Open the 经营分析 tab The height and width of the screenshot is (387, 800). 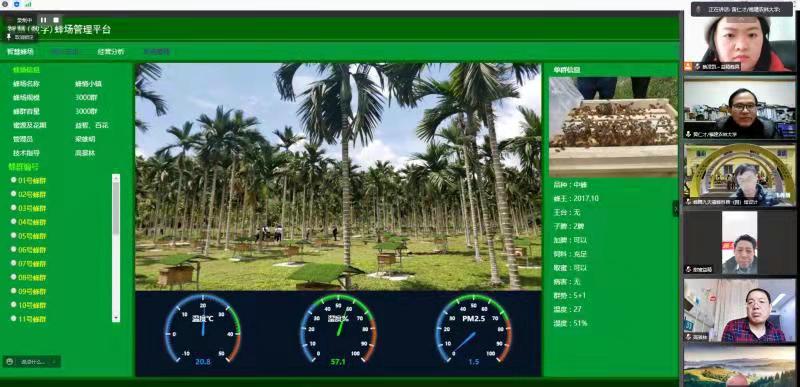click(x=111, y=51)
